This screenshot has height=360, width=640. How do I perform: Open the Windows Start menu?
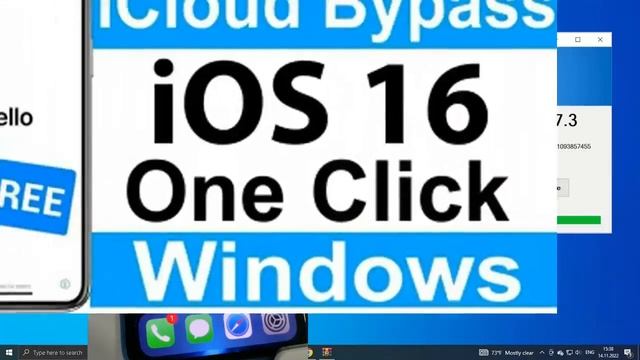[8, 353]
